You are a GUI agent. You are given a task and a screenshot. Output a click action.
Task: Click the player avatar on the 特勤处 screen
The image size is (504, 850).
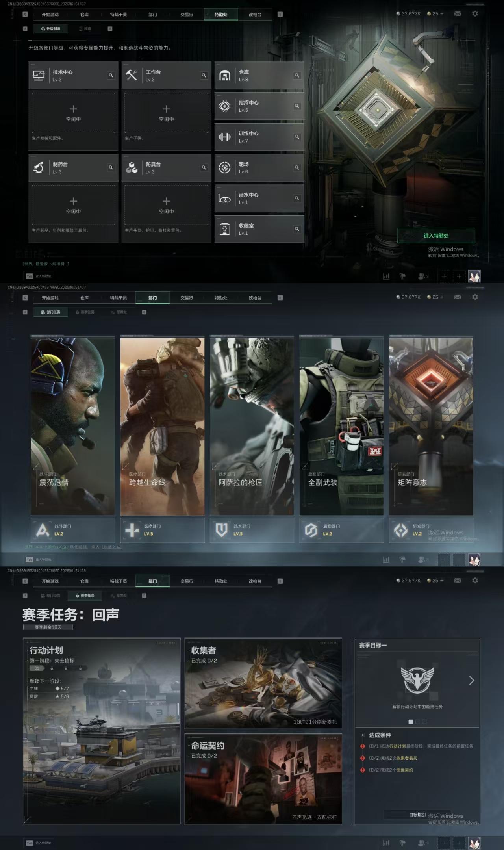(474, 276)
